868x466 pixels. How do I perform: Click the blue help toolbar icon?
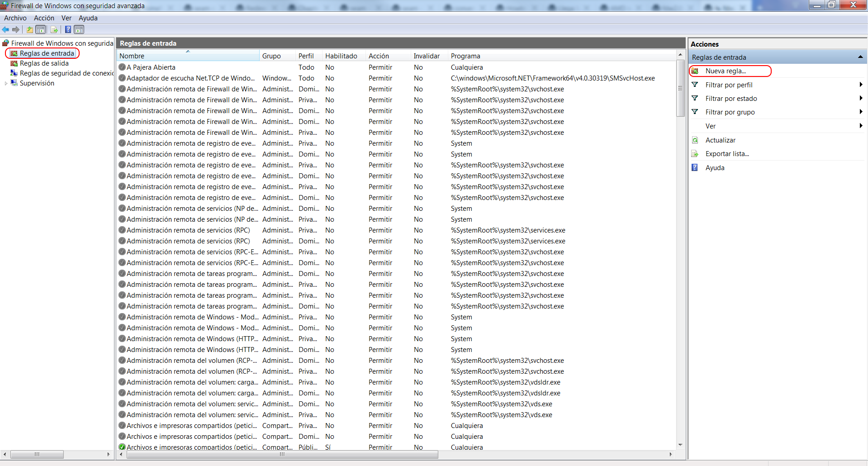(68, 30)
